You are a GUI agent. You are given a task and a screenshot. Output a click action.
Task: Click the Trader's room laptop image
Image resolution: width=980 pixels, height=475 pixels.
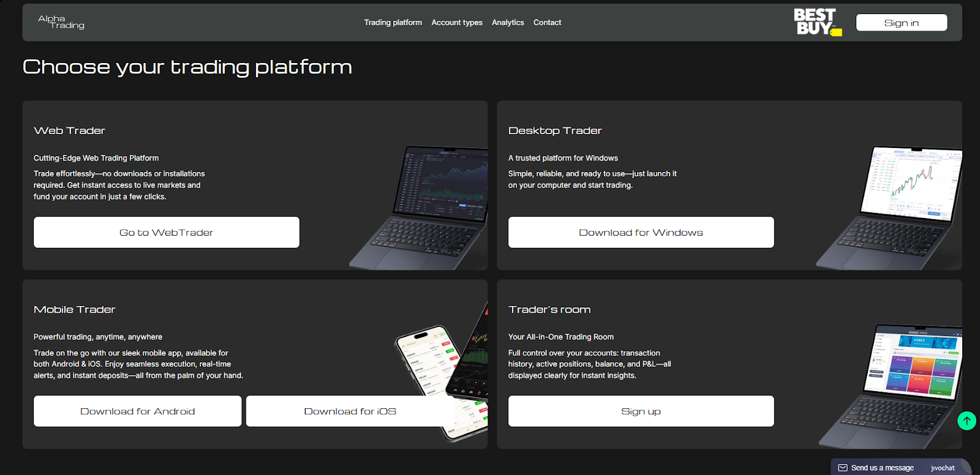tap(900, 386)
